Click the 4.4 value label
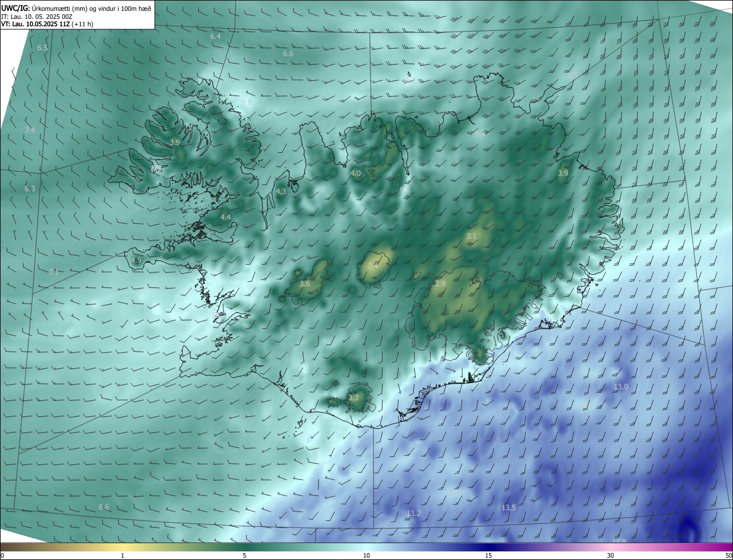Screen dimensions: 733x560 [226, 217]
